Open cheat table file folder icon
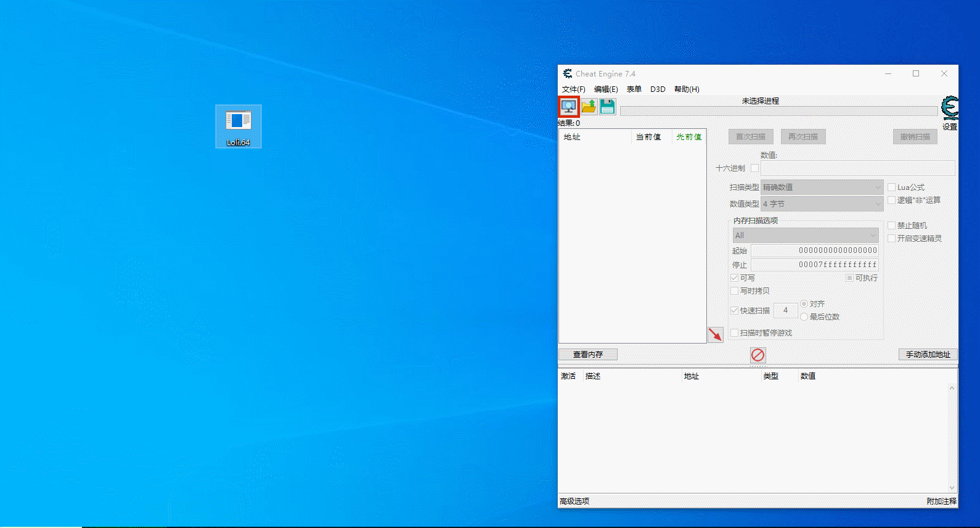980x528 pixels. [589, 107]
